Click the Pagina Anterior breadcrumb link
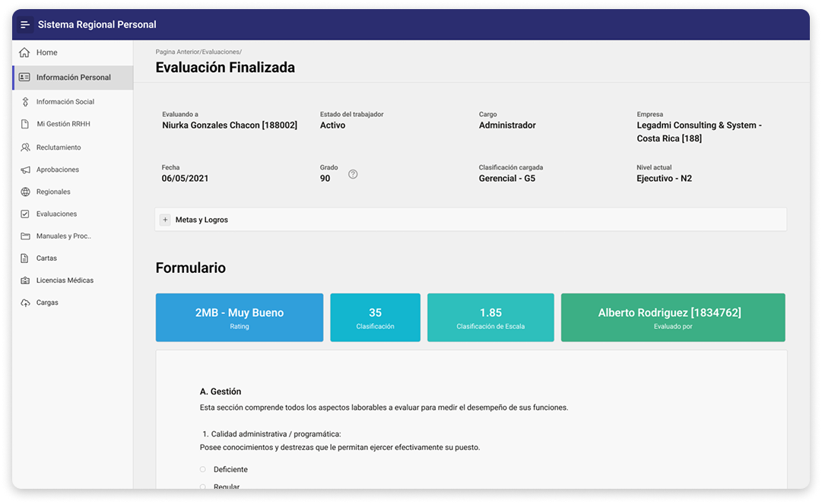 click(x=177, y=52)
